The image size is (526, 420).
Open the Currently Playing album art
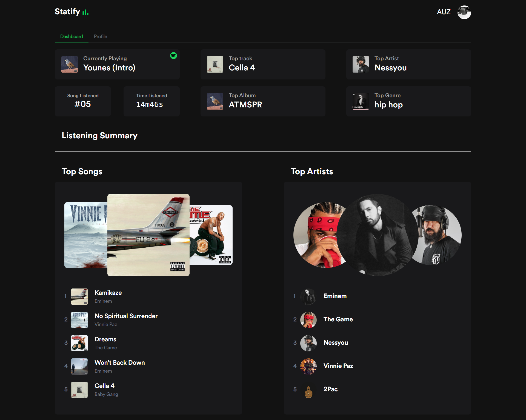click(70, 64)
